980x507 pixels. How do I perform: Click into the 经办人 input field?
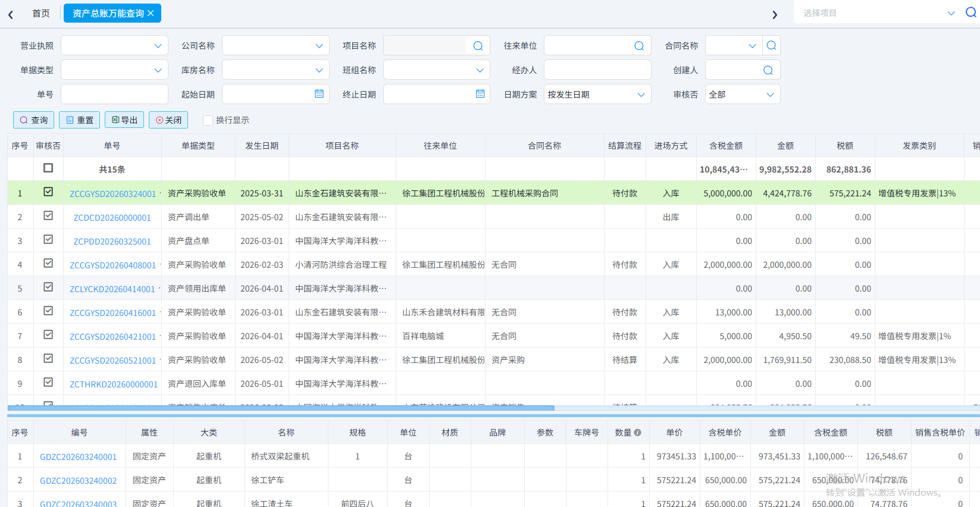pos(597,70)
